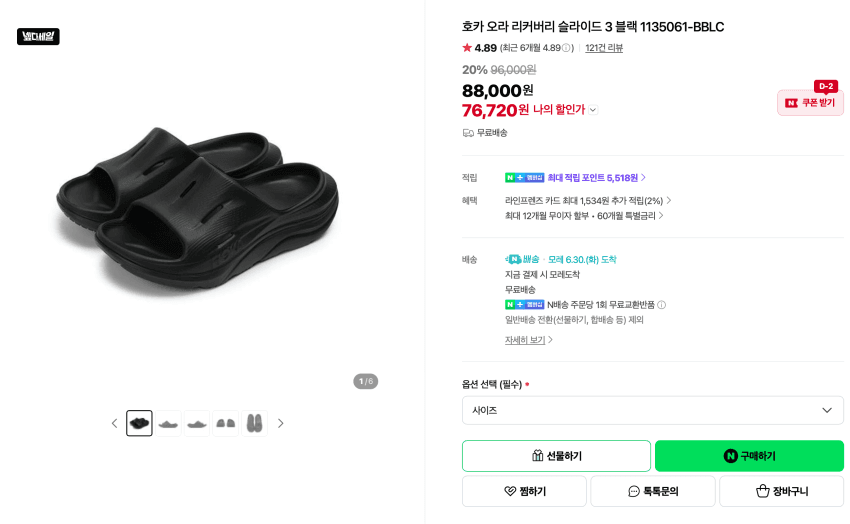Click the N+ membership badge in 적립 row
The width and height of the screenshot is (850, 524).
(x=524, y=178)
